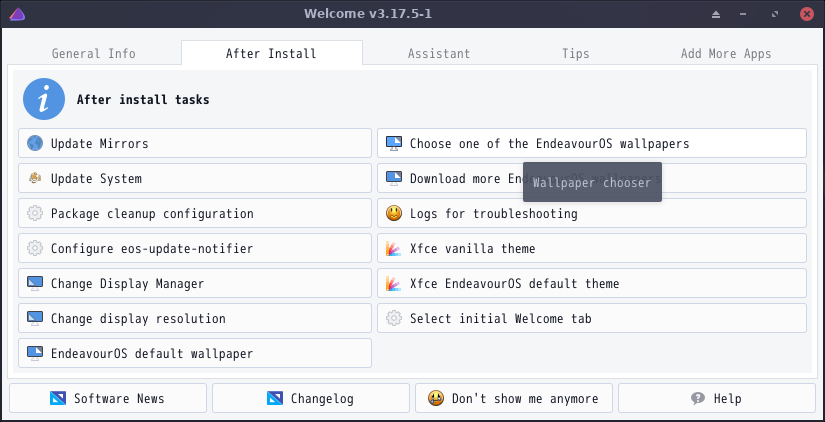Open Configure eos-update-notifier
The height and width of the screenshot is (422, 825).
pos(195,248)
